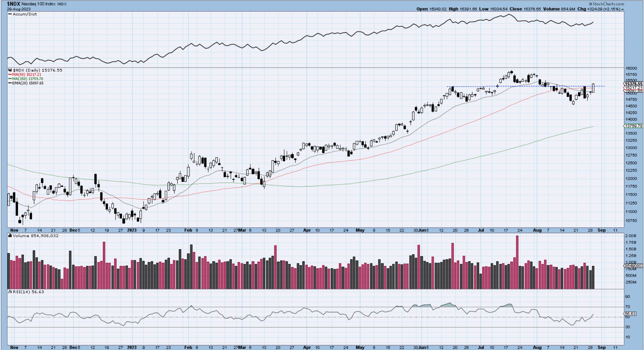Click the $NDX ticker symbol in header
The image size is (644, 350).
click(x=14, y=4)
